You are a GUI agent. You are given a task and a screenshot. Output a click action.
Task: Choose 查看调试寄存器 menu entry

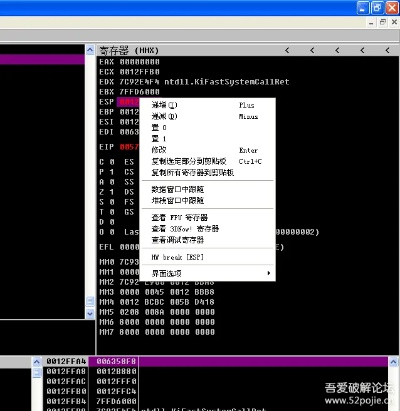(207, 240)
